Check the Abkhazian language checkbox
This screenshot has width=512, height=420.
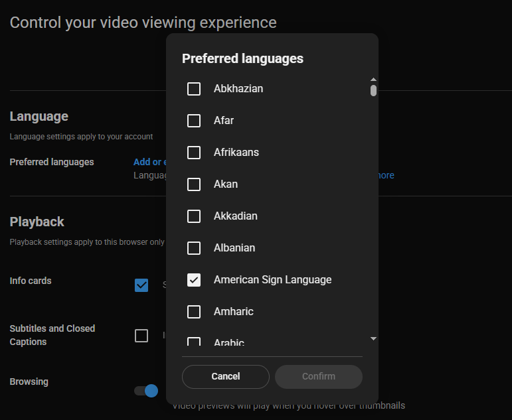[x=194, y=89]
